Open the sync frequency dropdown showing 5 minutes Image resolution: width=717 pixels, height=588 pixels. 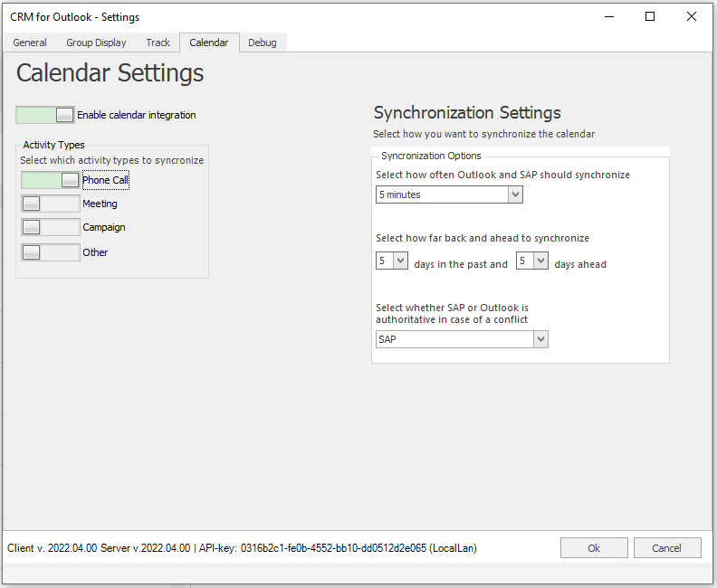coord(449,194)
